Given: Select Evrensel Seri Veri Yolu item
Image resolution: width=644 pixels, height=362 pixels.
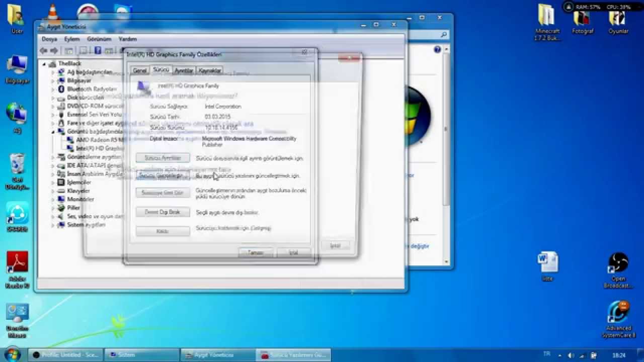Looking at the screenshot, I should pyautogui.click(x=95, y=115).
